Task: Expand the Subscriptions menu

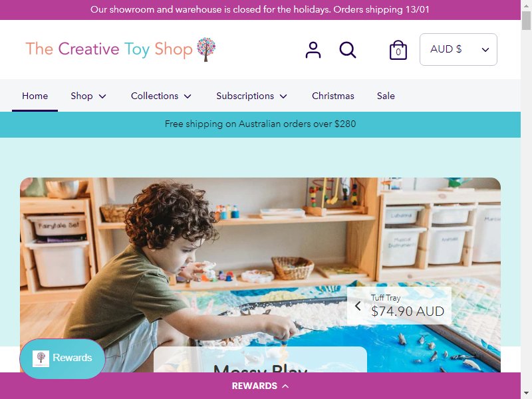Action: (251, 96)
